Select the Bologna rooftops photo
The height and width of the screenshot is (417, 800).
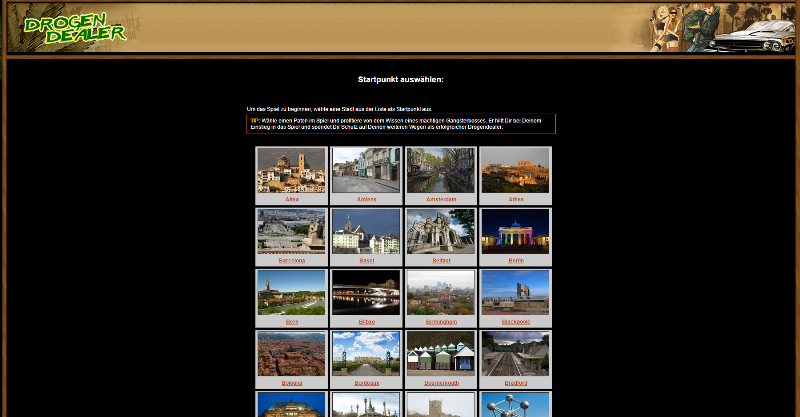point(291,354)
